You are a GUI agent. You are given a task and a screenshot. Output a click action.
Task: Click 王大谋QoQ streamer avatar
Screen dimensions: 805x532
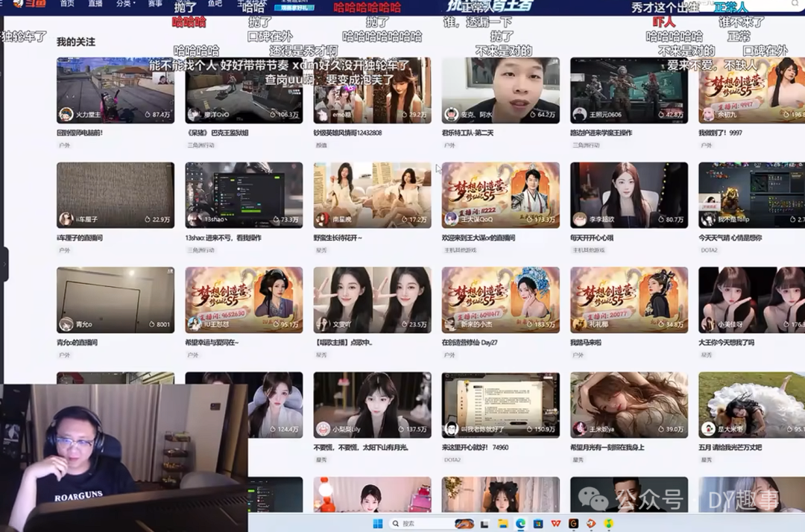451,219
